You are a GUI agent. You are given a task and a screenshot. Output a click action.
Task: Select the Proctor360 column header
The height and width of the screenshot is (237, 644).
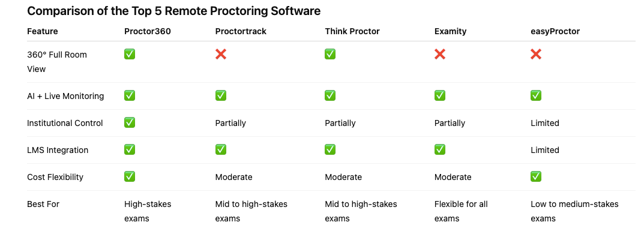[148, 32]
